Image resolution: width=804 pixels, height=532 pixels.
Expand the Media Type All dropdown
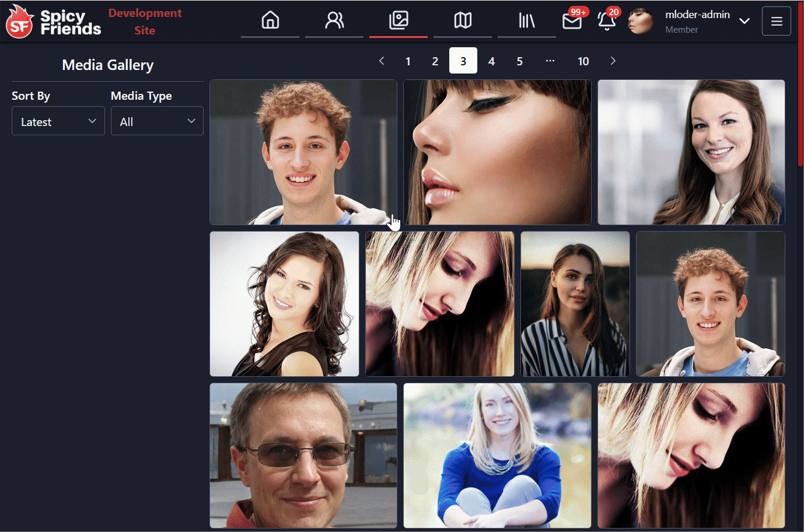157,121
